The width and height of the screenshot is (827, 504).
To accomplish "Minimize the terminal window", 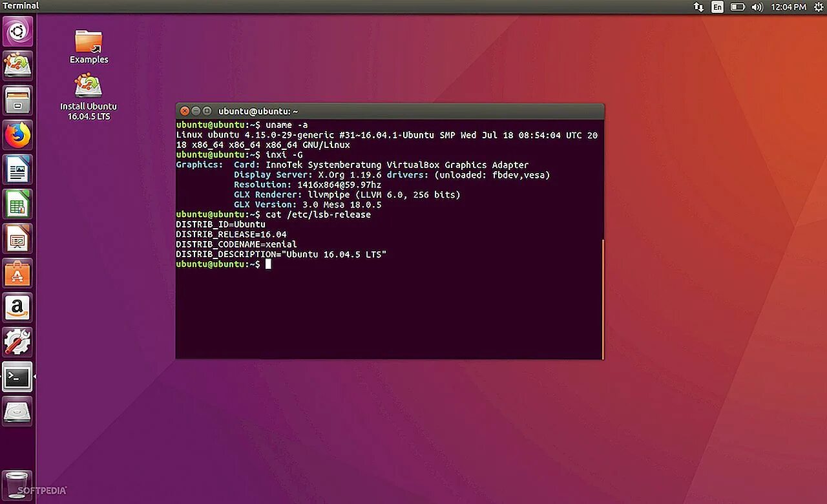I will (x=196, y=111).
